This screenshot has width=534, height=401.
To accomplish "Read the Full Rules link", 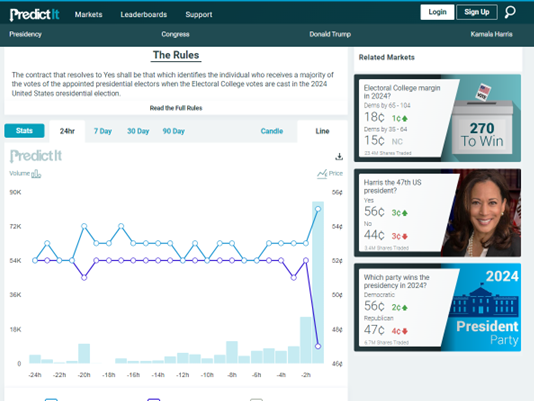I will [176, 108].
